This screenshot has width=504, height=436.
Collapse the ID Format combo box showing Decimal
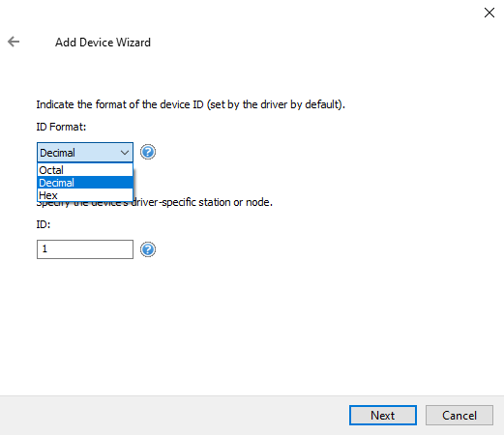pos(85,153)
